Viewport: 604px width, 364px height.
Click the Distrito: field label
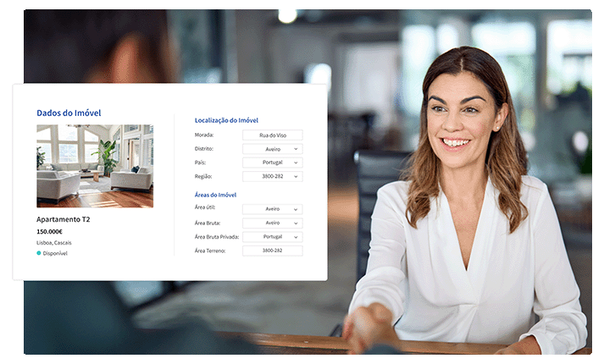(204, 149)
